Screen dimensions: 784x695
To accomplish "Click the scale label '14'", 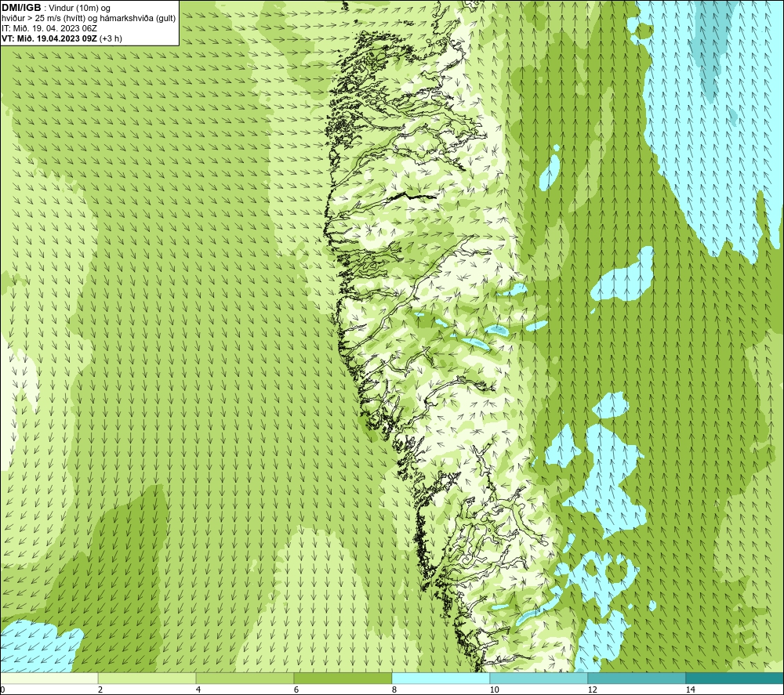I will click(690, 690).
